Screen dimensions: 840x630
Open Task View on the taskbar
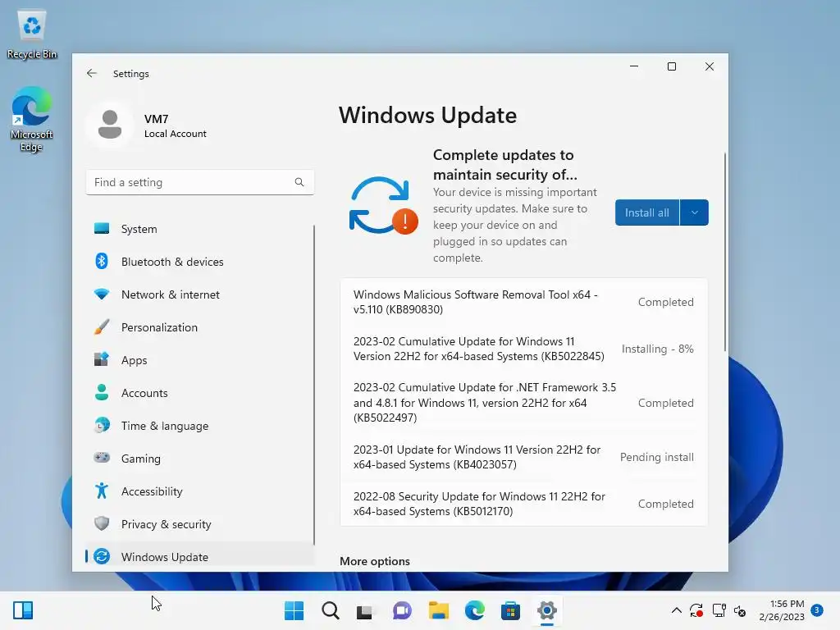point(365,610)
